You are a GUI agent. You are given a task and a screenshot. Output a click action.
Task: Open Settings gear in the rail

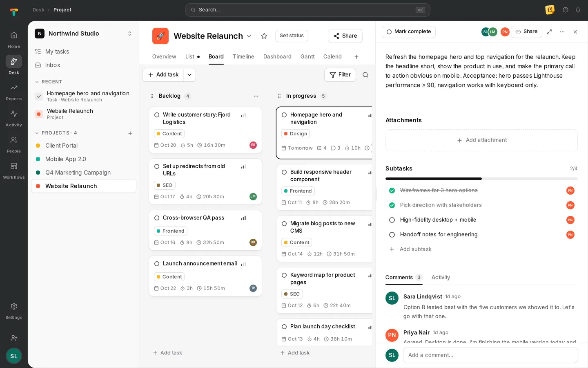point(14,306)
